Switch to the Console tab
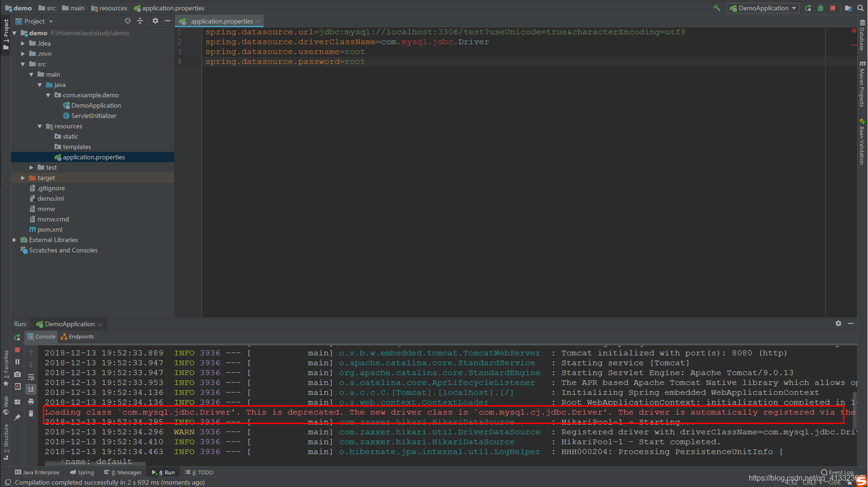Image resolution: width=868 pixels, height=487 pixels. [x=41, y=337]
